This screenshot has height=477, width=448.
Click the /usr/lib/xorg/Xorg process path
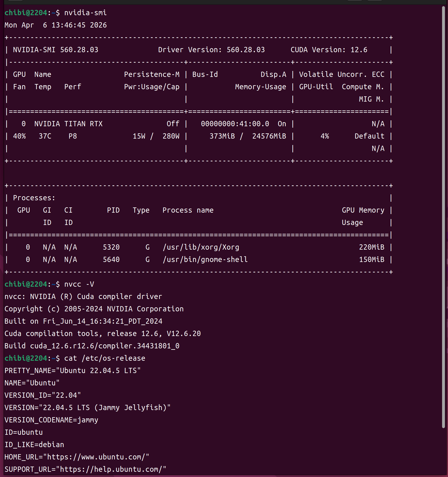point(201,247)
